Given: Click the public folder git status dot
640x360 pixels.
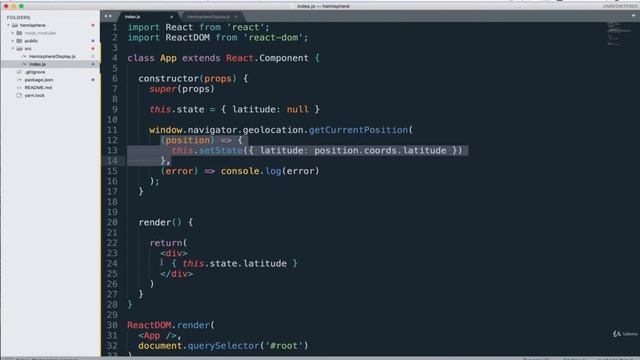Looking at the screenshot, I should 93,41.
